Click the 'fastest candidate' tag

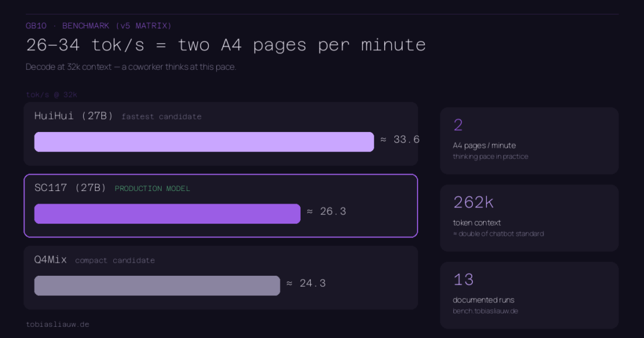[162, 116]
